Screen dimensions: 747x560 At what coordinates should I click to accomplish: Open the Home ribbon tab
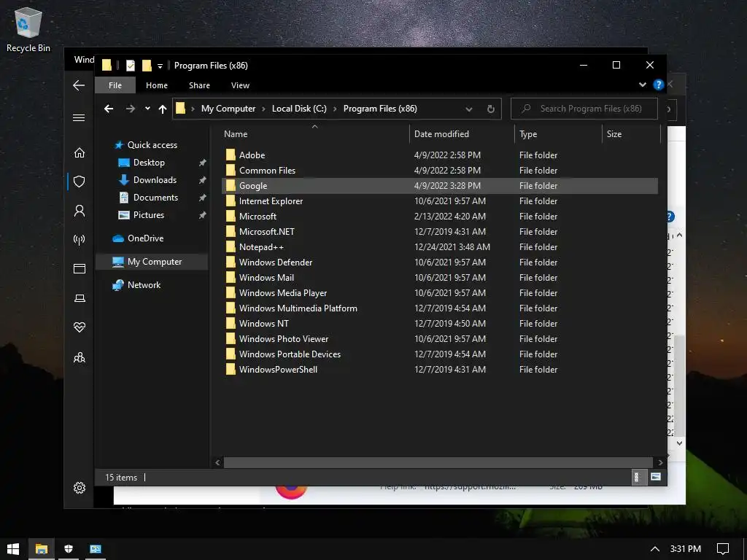click(x=157, y=85)
